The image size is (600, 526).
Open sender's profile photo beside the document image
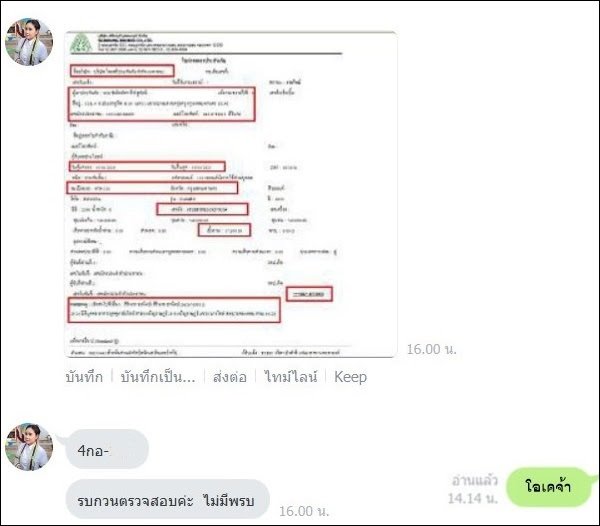pos(29,42)
